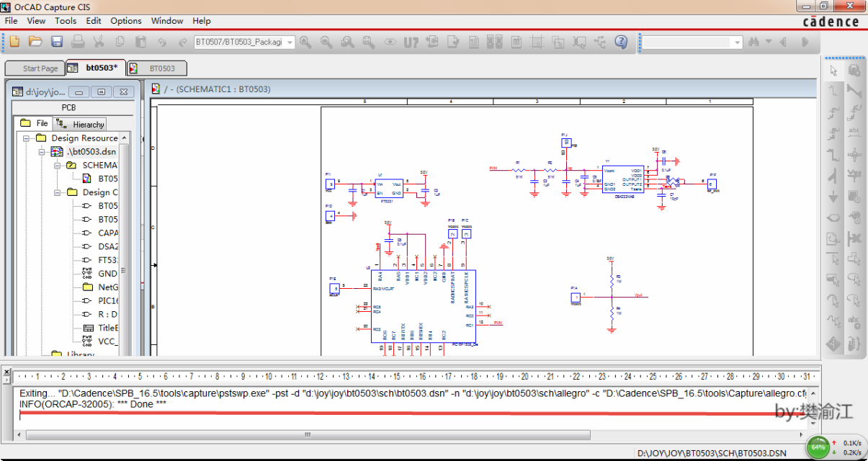Image resolution: width=868 pixels, height=461 pixels.
Task: Open the Tools menu
Action: coord(66,21)
